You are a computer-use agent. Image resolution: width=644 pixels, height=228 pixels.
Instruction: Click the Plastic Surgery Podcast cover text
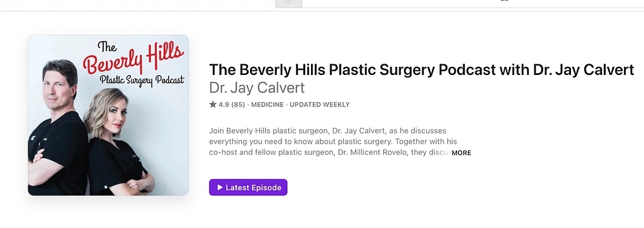pos(142,81)
